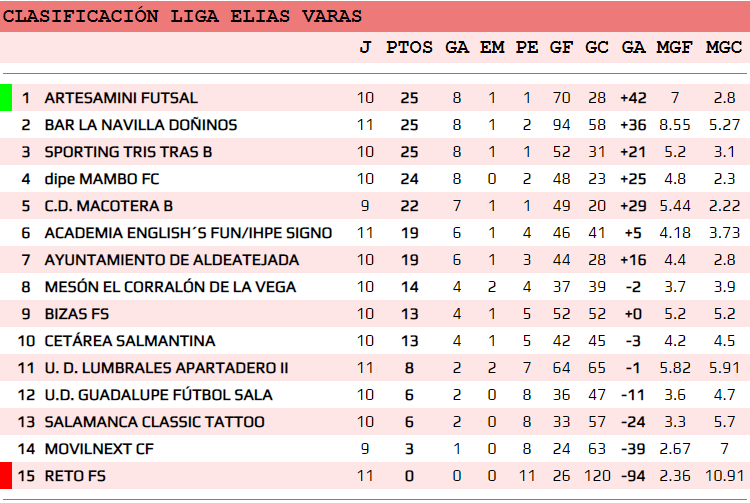
Task: Click the PTOS column header
Action: (x=409, y=47)
